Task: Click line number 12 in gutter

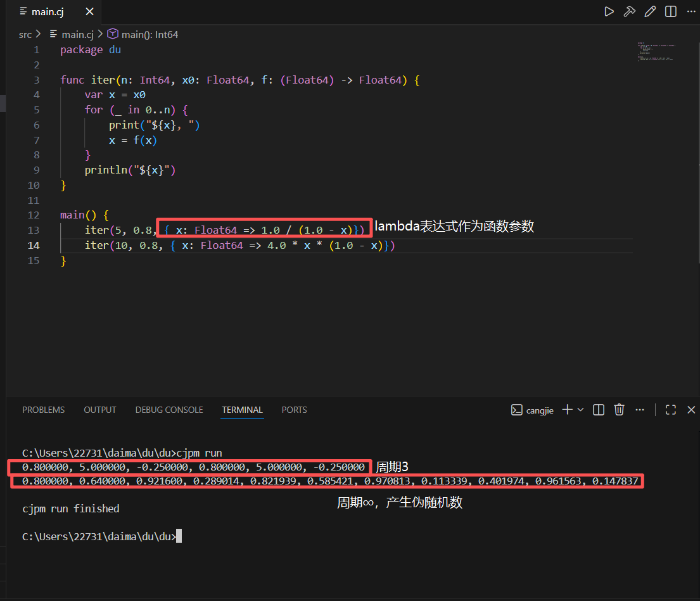Action: tap(34, 215)
